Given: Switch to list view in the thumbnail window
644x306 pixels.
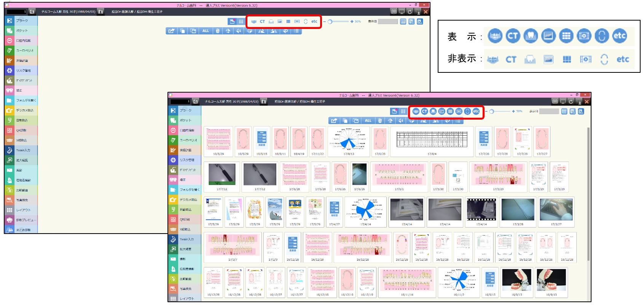Looking at the screenshot, I should (403, 111).
